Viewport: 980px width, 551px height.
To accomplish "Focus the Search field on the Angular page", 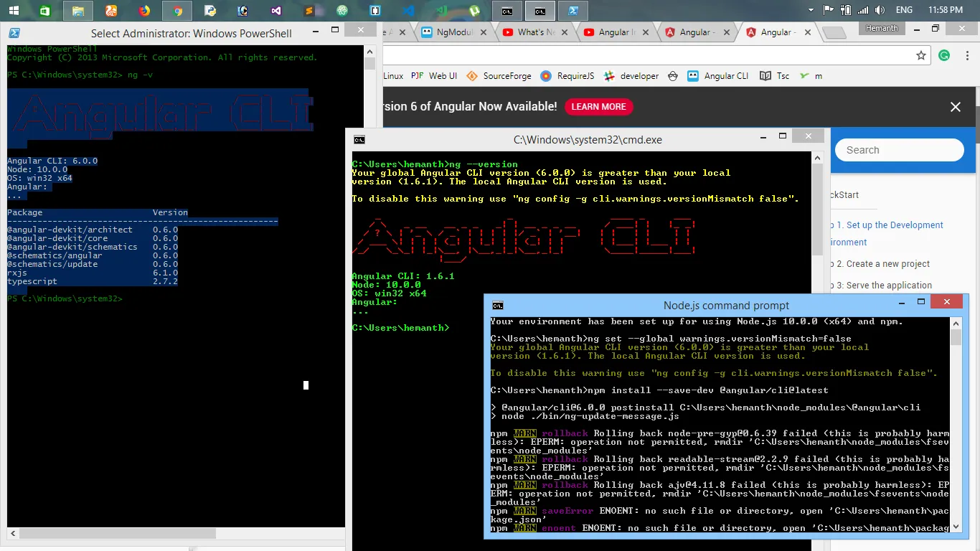I will click(899, 150).
